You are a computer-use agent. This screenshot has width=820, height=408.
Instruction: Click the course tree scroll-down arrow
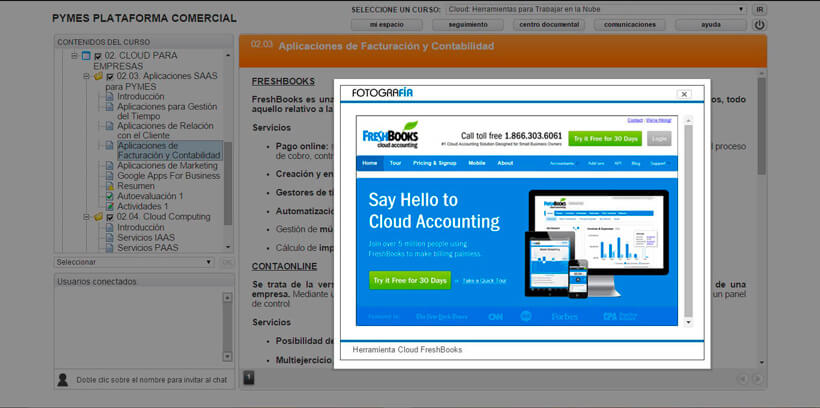coord(227,246)
